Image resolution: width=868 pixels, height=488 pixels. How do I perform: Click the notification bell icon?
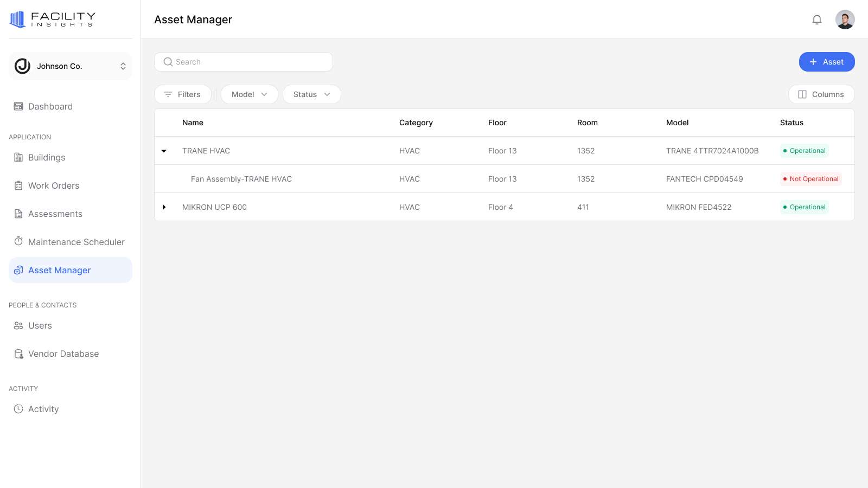click(x=817, y=19)
